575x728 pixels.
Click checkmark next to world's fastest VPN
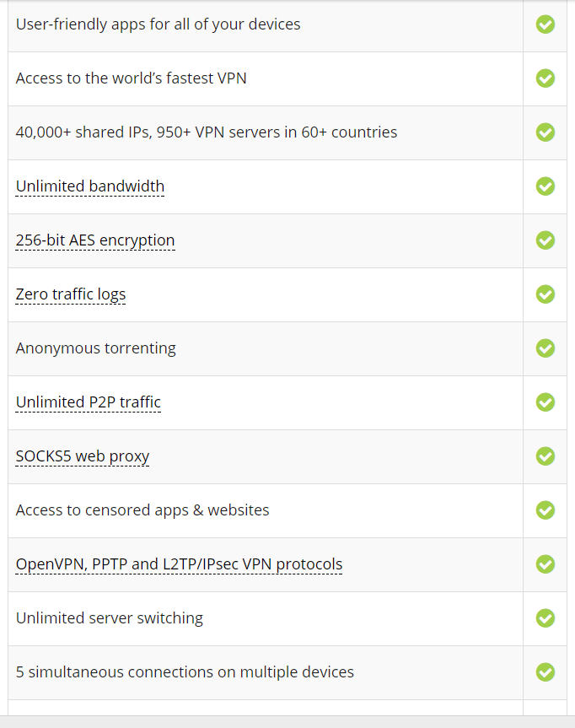tap(545, 78)
